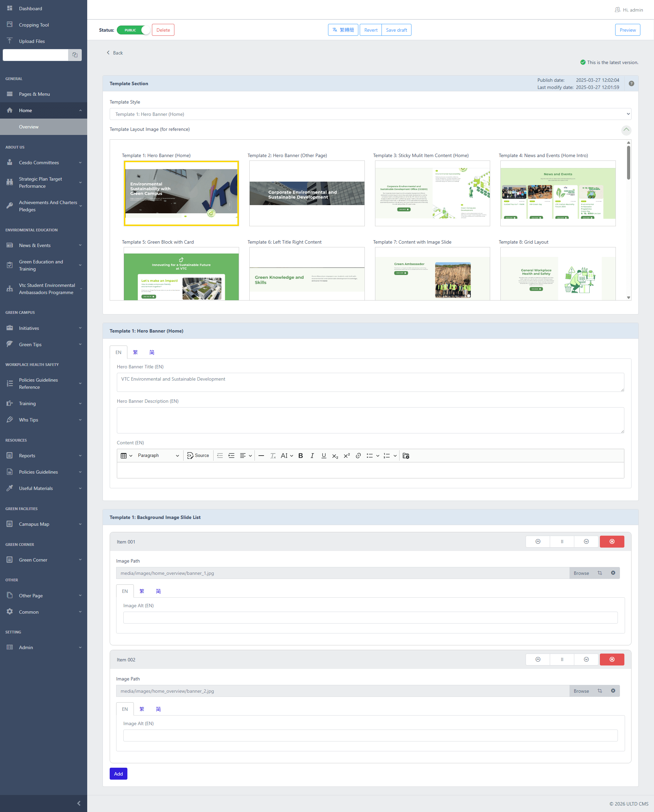Open the crop tool for banner_1.jpg
The width and height of the screenshot is (654, 812).
click(x=600, y=573)
